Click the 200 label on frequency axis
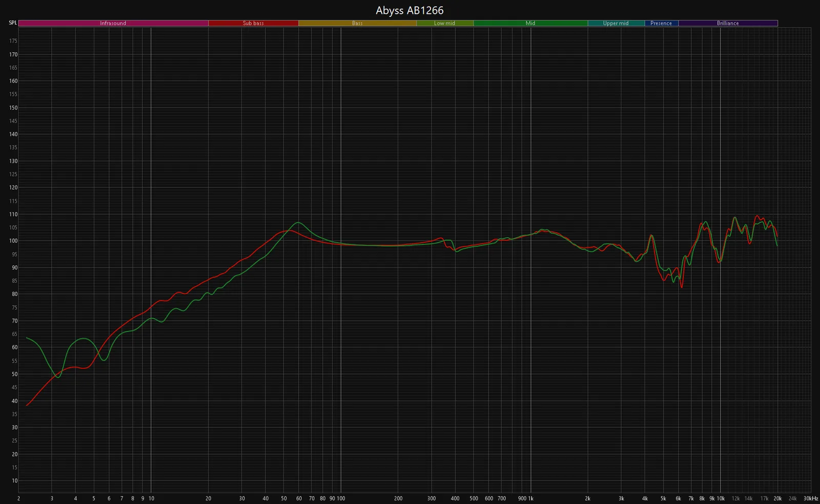The width and height of the screenshot is (820, 504). pos(398,498)
